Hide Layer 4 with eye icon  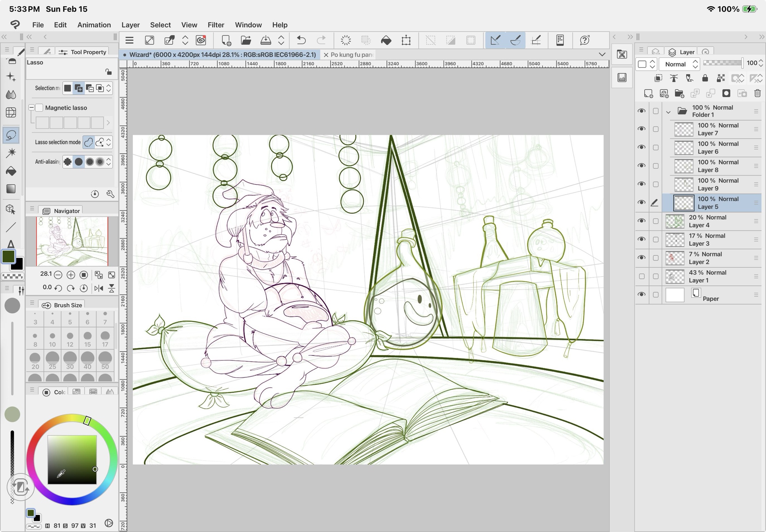coord(642,221)
